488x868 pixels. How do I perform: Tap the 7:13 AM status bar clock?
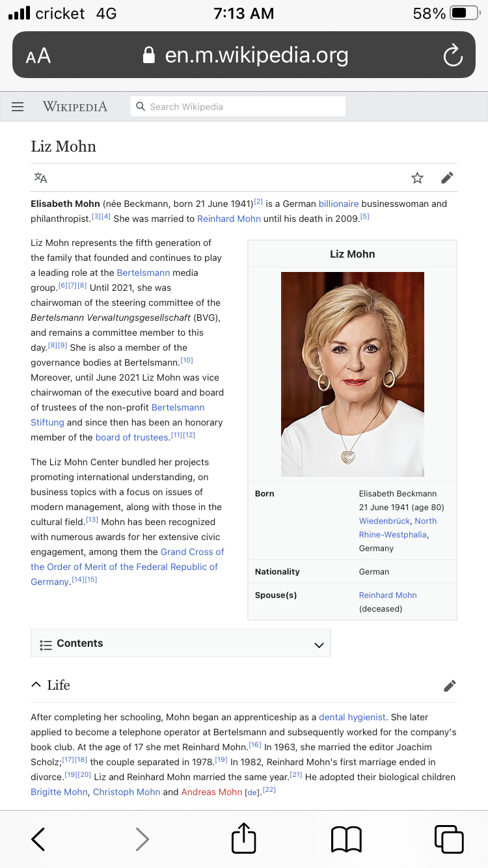click(244, 13)
